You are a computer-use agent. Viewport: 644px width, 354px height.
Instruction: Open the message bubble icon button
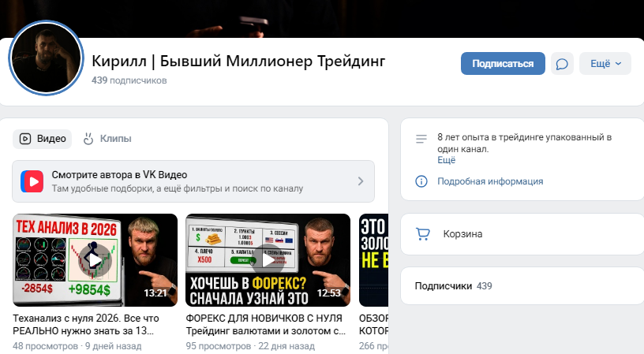pos(562,64)
